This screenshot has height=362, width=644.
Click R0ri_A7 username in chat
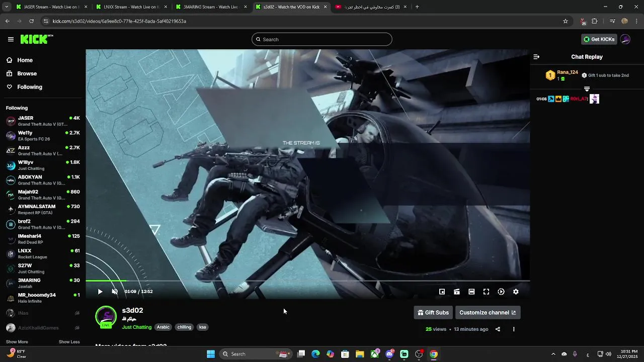579,99
